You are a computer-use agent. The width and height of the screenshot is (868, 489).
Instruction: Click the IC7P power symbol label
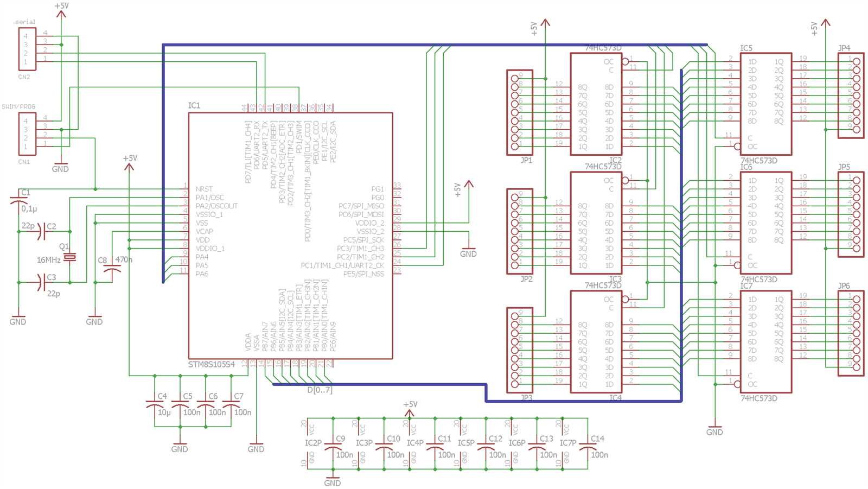[x=568, y=443]
